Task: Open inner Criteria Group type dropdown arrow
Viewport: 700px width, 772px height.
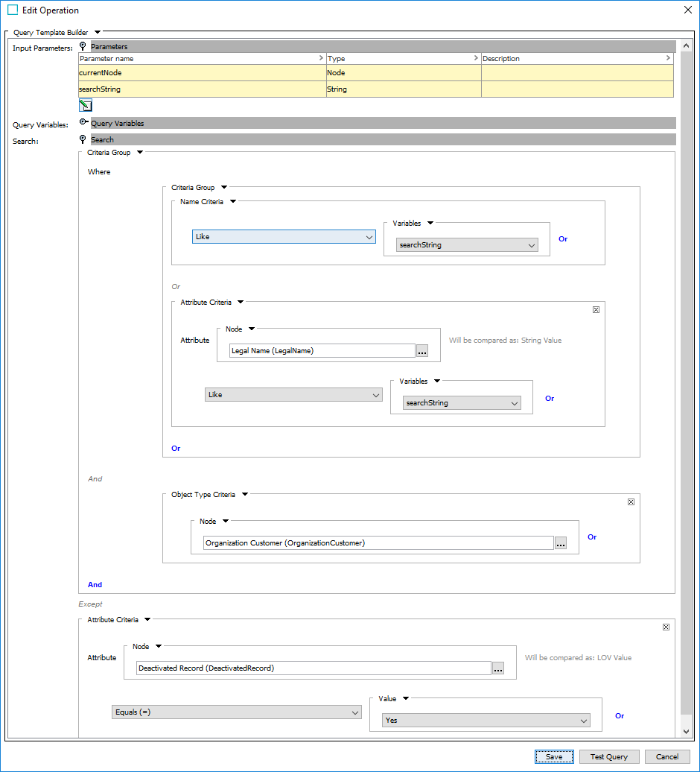Action: (224, 187)
